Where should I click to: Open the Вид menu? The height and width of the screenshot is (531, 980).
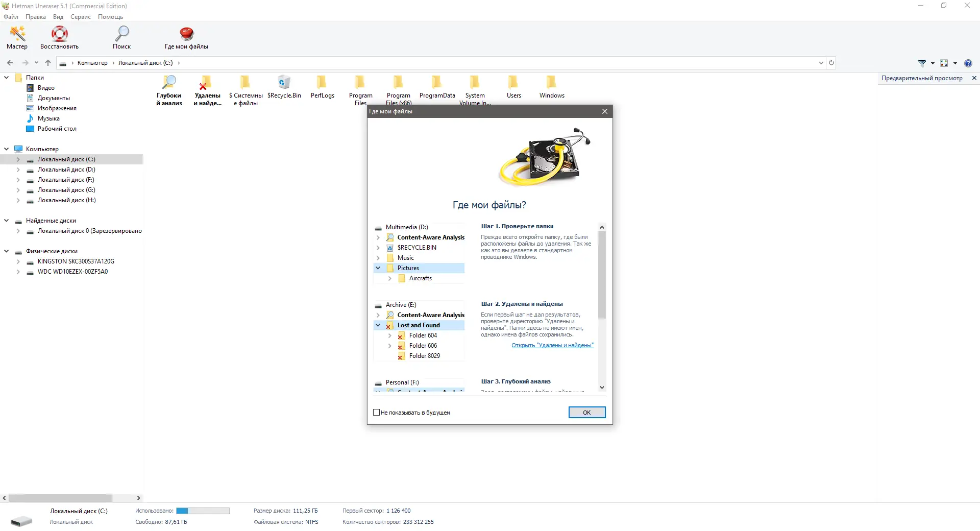(58, 17)
